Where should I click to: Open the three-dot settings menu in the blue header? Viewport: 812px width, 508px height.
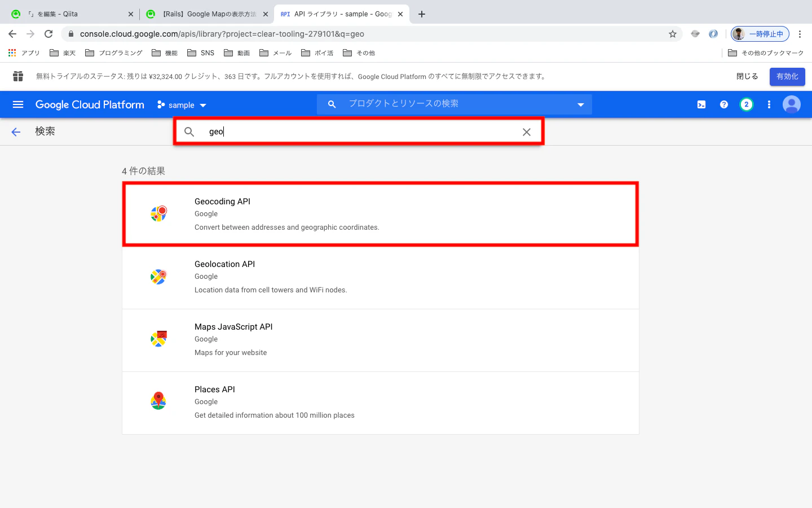769,104
